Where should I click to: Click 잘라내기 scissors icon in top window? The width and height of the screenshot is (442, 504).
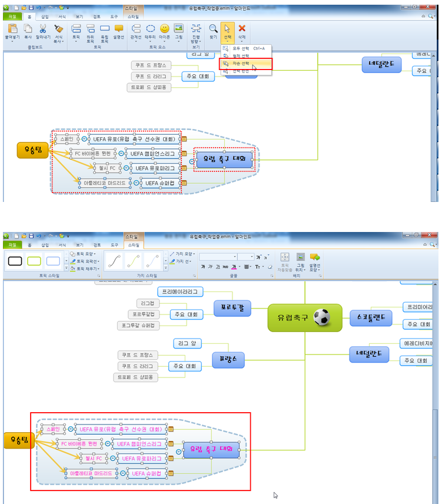click(43, 29)
